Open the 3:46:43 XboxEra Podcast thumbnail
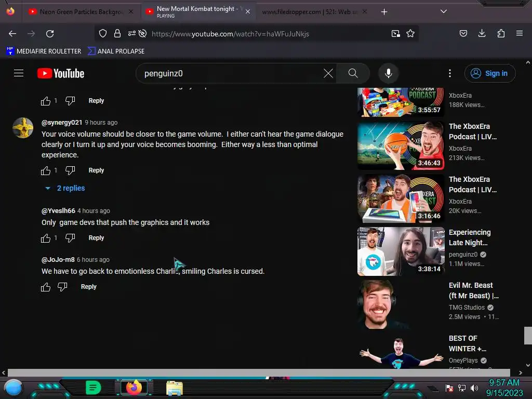The image size is (532, 399). (x=401, y=145)
